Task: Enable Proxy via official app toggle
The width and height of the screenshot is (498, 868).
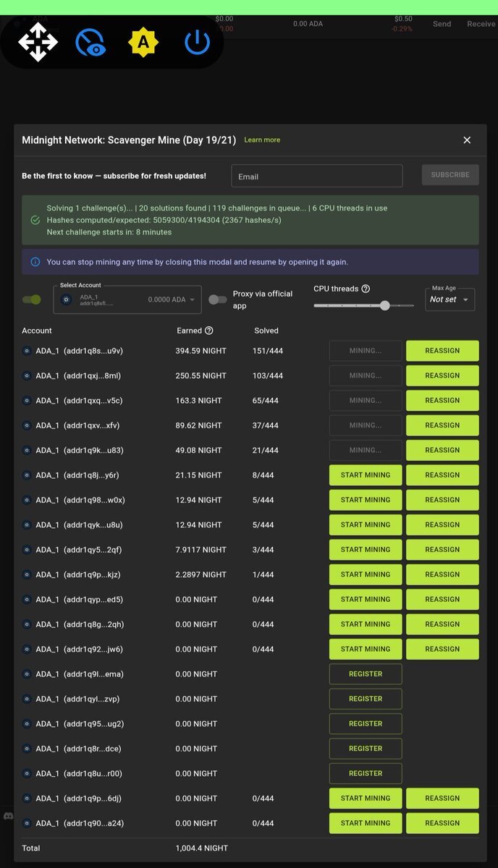Action: point(217,299)
